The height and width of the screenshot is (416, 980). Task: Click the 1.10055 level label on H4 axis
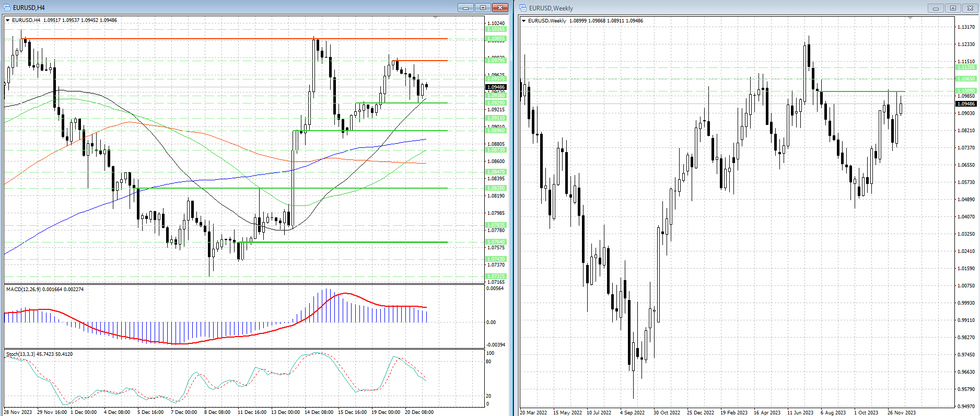click(x=496, y=39)
